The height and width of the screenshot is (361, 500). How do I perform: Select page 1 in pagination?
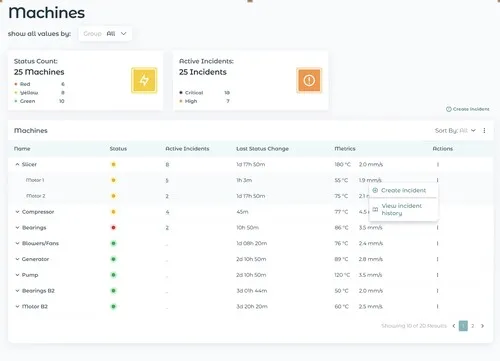(463, 326)
